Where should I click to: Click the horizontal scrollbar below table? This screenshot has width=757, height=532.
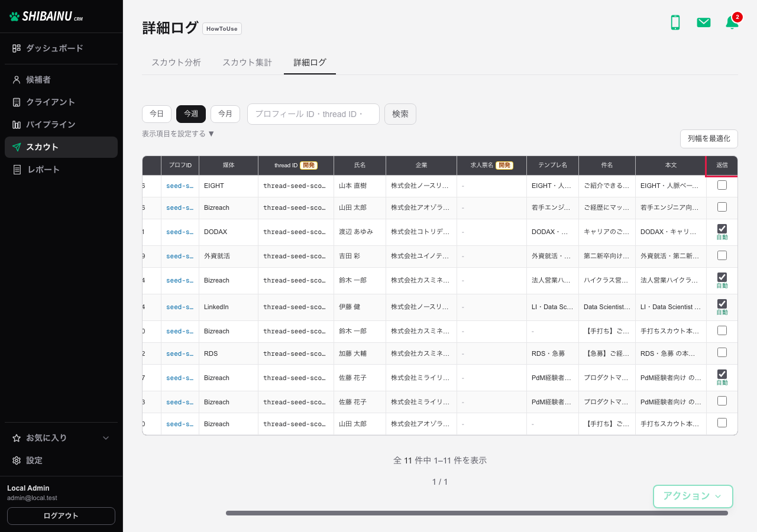pyautogui.click(x=477, y=513)
